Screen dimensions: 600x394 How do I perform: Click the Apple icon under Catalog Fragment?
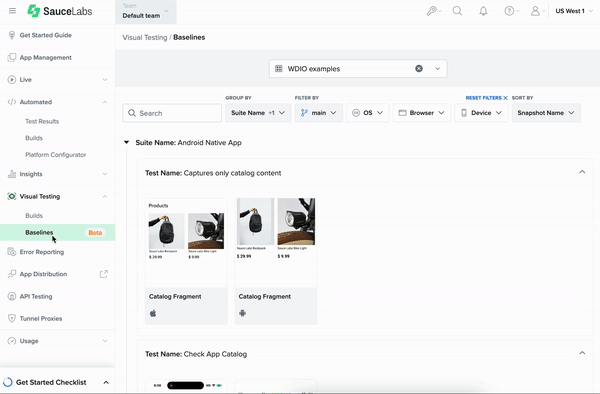click(153, 313)
